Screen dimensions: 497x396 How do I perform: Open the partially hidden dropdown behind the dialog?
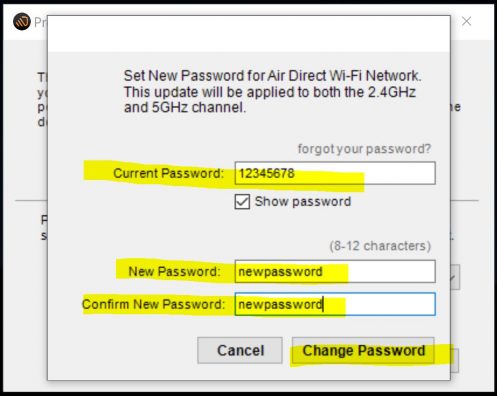(455, 277)
